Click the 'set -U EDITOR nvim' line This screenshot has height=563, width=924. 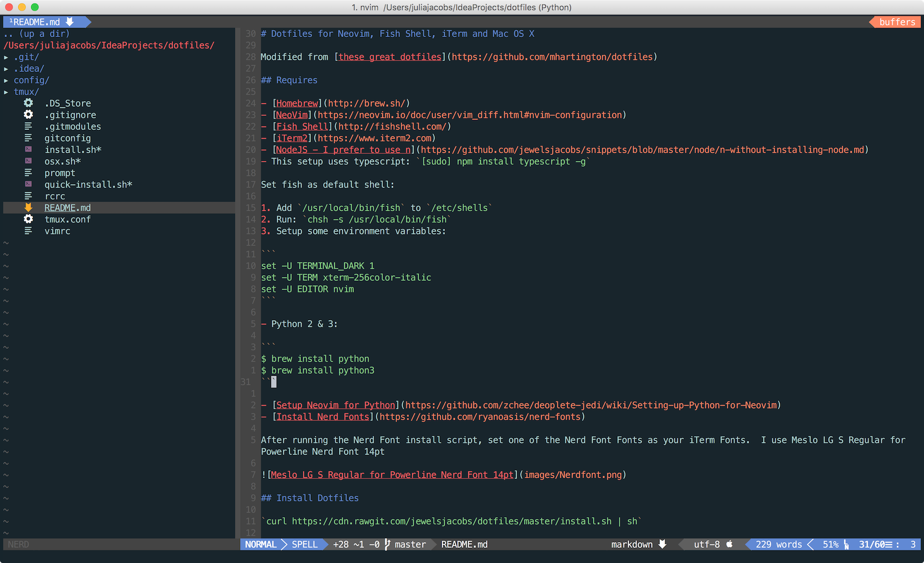pyautogui.click(x=307, y=289)
